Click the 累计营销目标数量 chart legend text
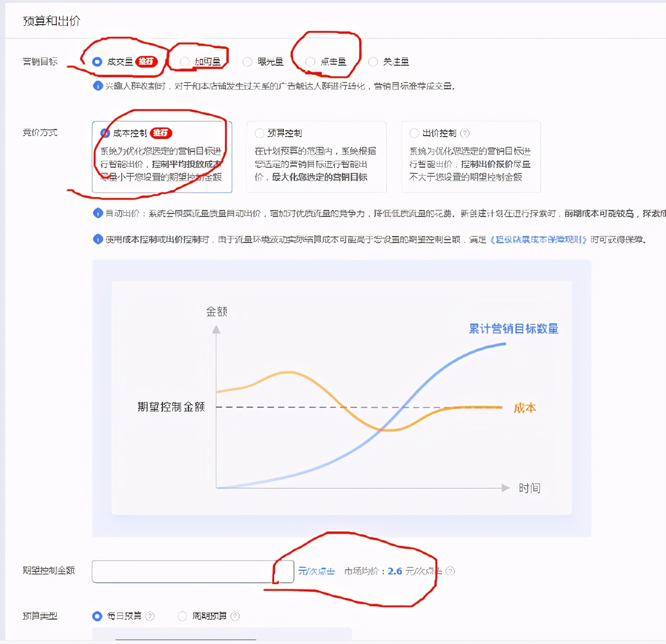This screenshot has width=666, height=644. point(513,329)
